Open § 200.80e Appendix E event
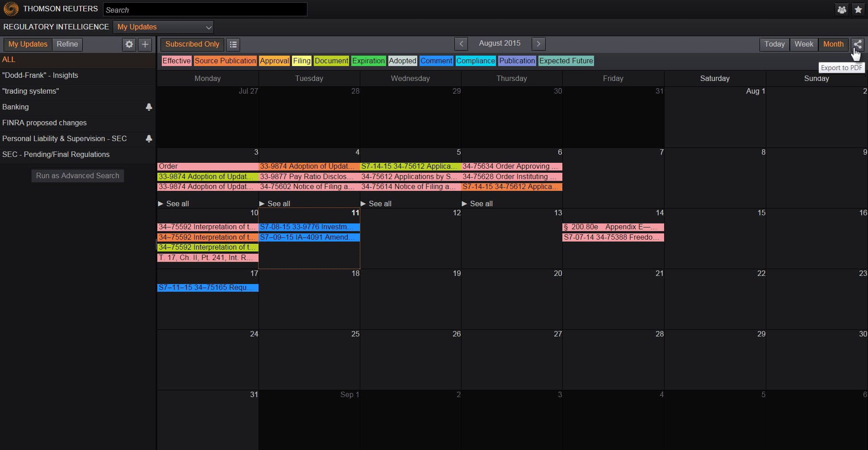 613,227
